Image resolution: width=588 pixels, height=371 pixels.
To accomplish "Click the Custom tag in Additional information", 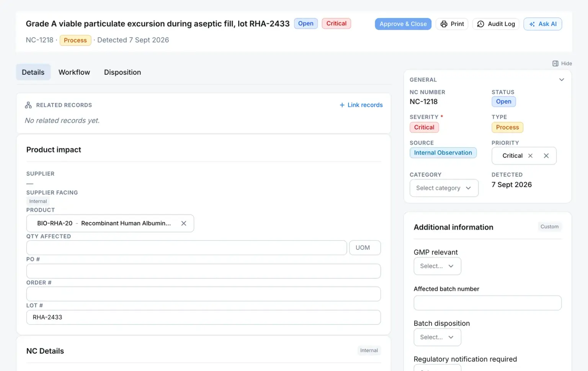I will point(549,227).
